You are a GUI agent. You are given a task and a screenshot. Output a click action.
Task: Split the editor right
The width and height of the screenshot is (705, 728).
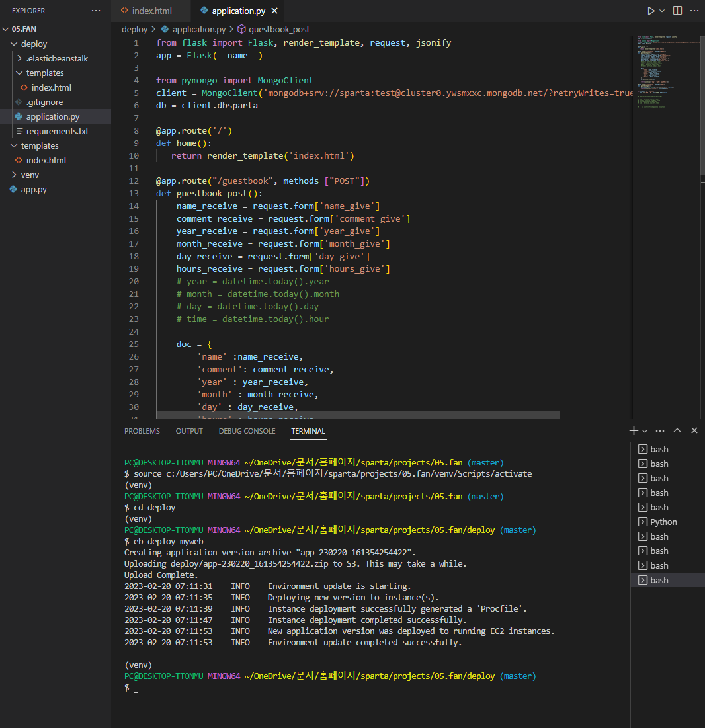pyautogui.click(x=678, y=11)
